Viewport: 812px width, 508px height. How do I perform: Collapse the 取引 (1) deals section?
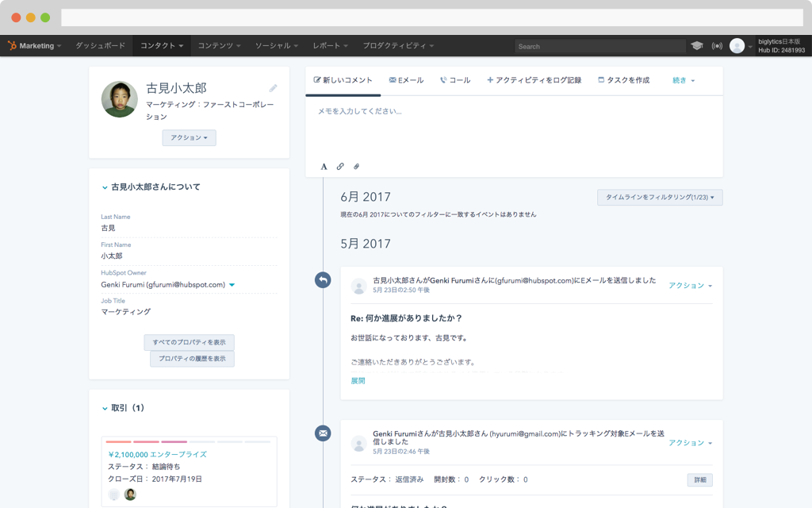(105, 408)
